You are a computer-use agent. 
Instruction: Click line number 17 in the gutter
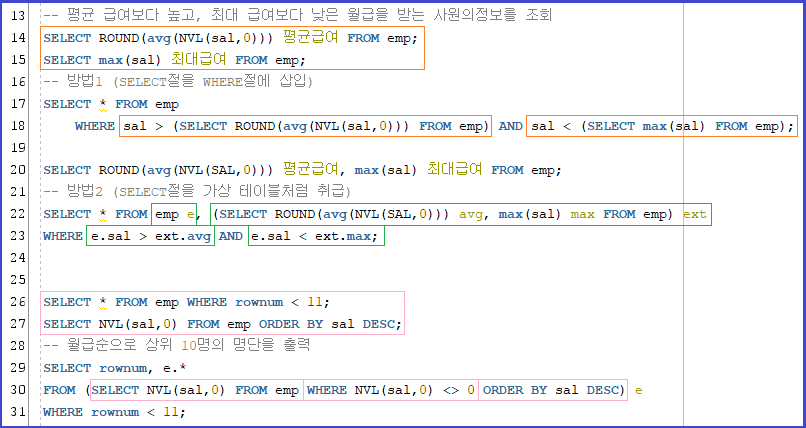coord(17,104)
